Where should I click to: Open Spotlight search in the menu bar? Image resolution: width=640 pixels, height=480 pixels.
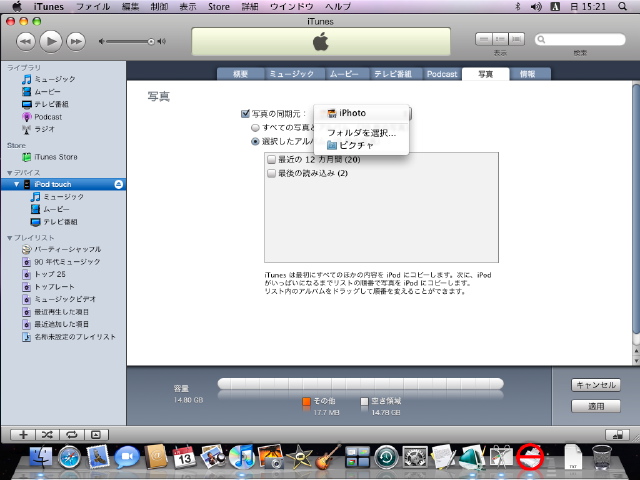(x=622, y=7)
